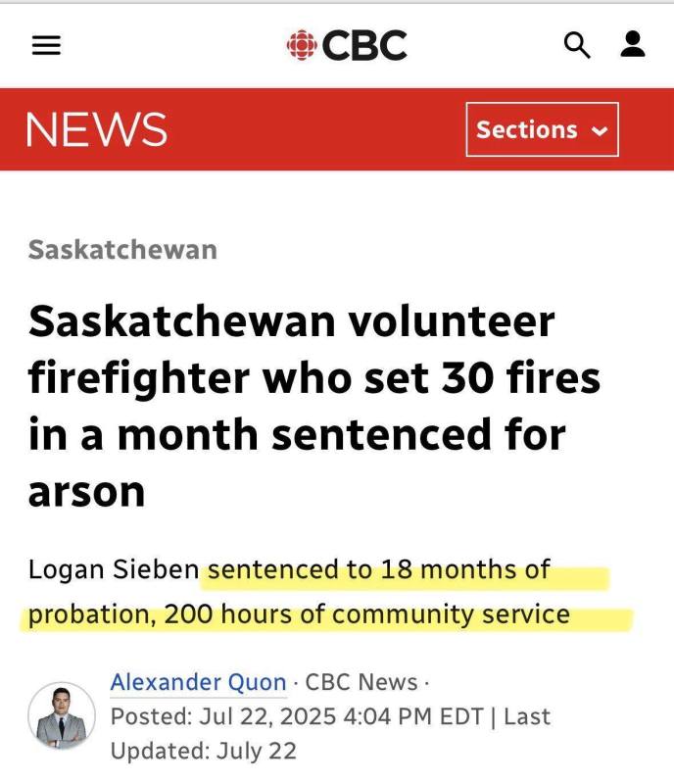Click the name Logan Sieben in subheading
The height and width of the screenshot is (784, 674).
point(114,569)
